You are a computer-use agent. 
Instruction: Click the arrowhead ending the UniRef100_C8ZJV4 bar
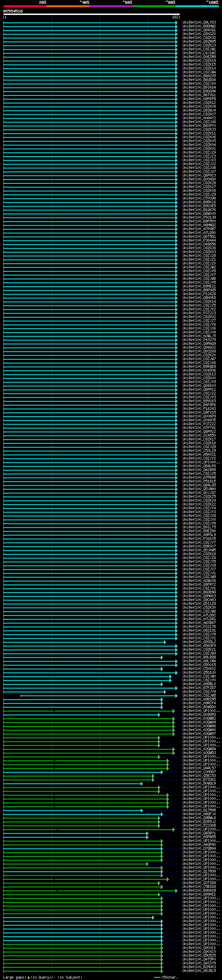click(165, 691)
